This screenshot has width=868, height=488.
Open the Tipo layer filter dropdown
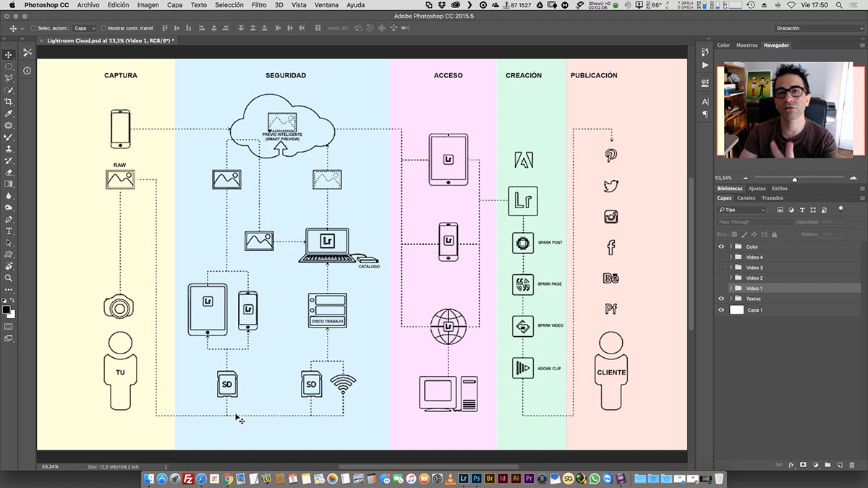(x=742, y=210)
